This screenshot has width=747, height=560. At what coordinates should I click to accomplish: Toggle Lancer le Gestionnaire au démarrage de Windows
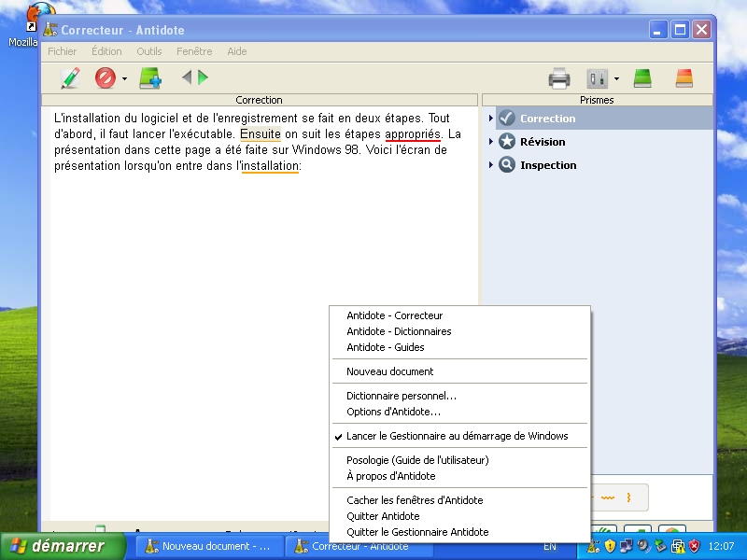tap(457, 436)
